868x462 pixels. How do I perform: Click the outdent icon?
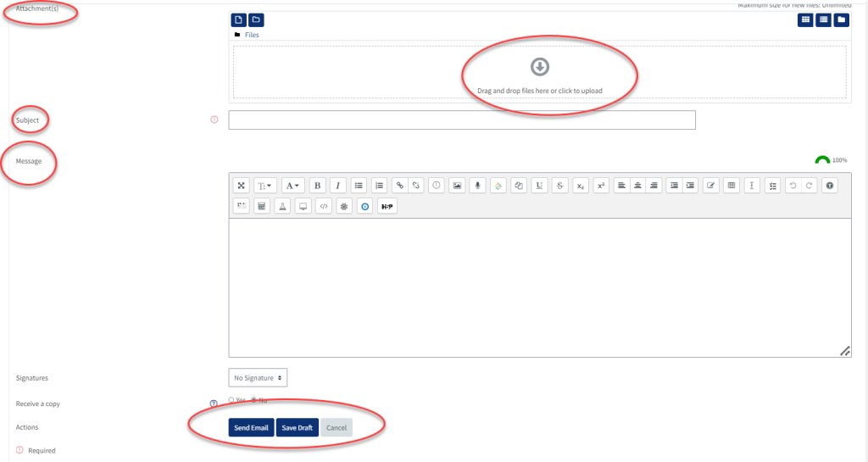(674, 186)
